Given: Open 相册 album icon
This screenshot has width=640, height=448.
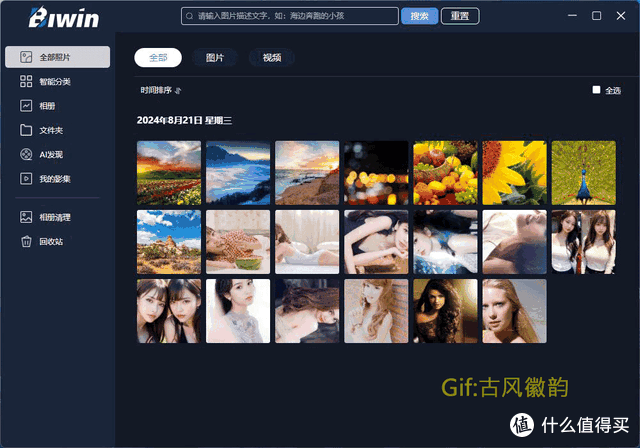Looking at the screenshot, I should click(26, 106).
